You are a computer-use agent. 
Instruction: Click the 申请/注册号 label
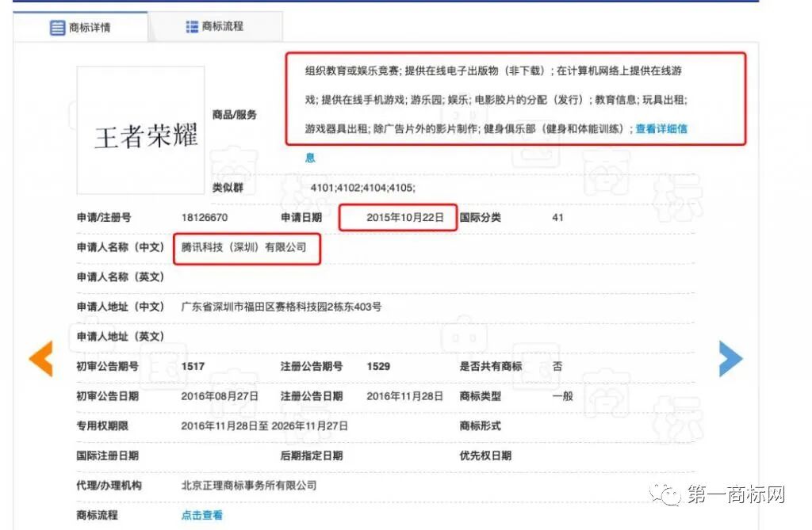104,217
